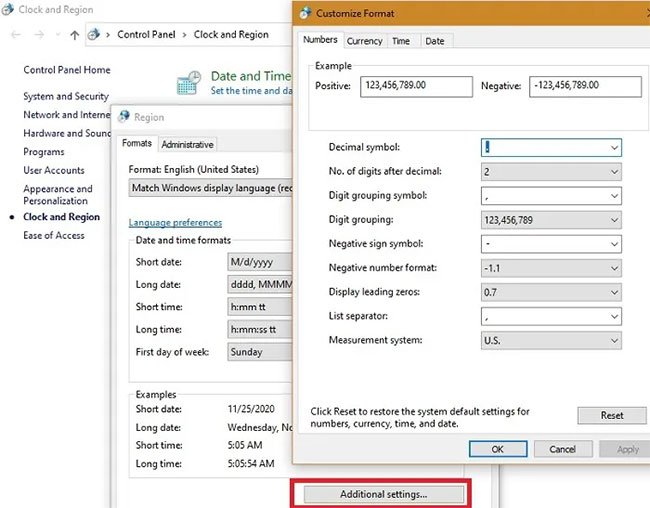Click the OK button in Customize Format
Screen dimensions: 650x508
pos(498,449)
